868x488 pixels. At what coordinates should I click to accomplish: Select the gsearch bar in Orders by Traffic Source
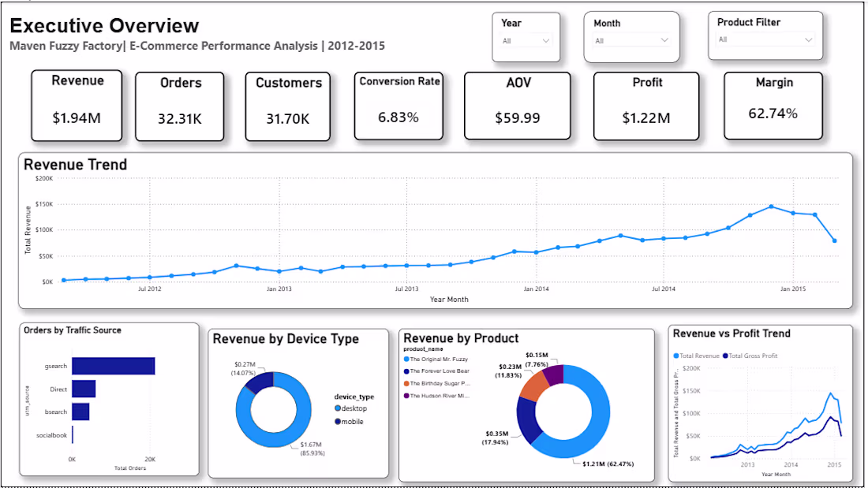point(114,366)
